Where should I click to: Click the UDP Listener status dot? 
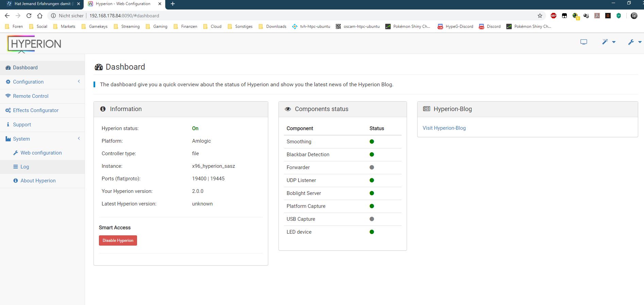point(372,180)
